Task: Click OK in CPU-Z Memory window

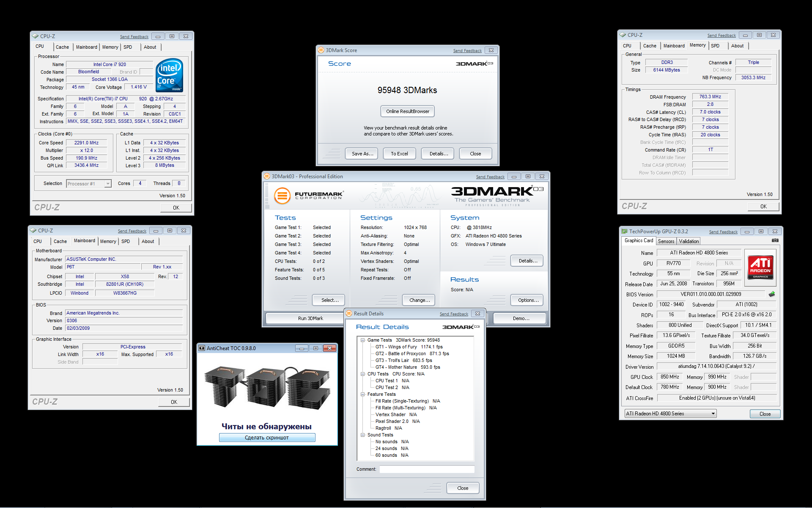Action: (763, 207)
